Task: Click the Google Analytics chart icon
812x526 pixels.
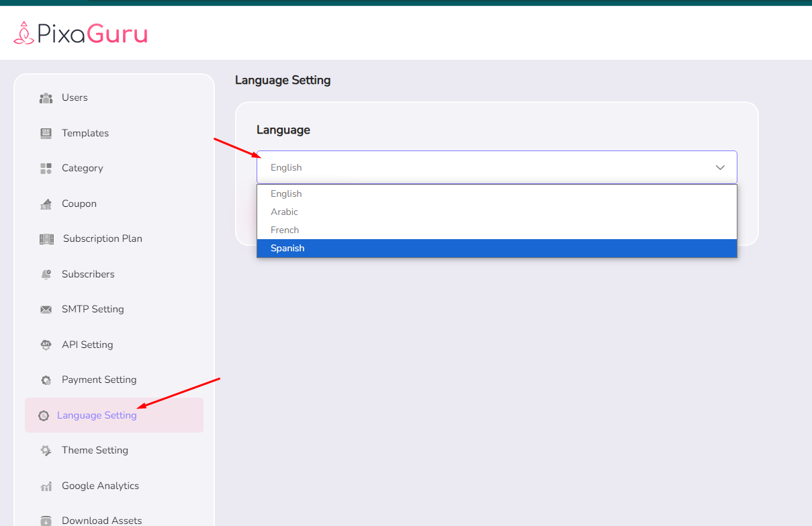Action: (46, 486)
